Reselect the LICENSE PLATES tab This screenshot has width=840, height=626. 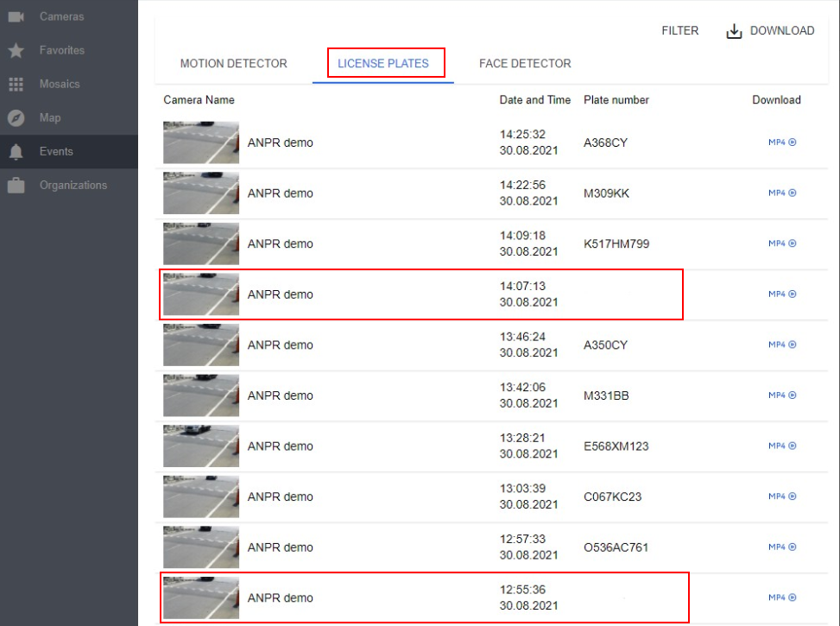[382, 63]
